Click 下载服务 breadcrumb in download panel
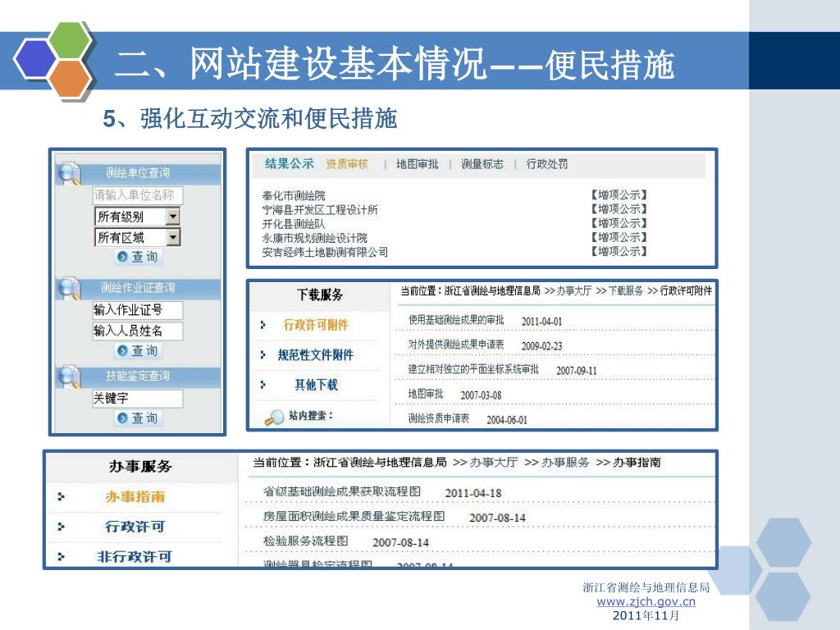The image size is (840, 630). click(x=626, y=291)
